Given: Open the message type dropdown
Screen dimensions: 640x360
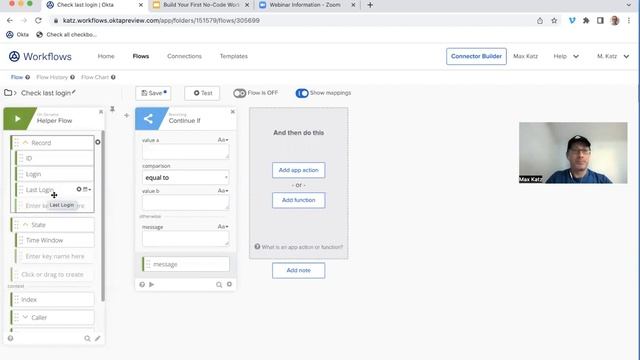Looking at the screenshot, I should click(223, 227).
